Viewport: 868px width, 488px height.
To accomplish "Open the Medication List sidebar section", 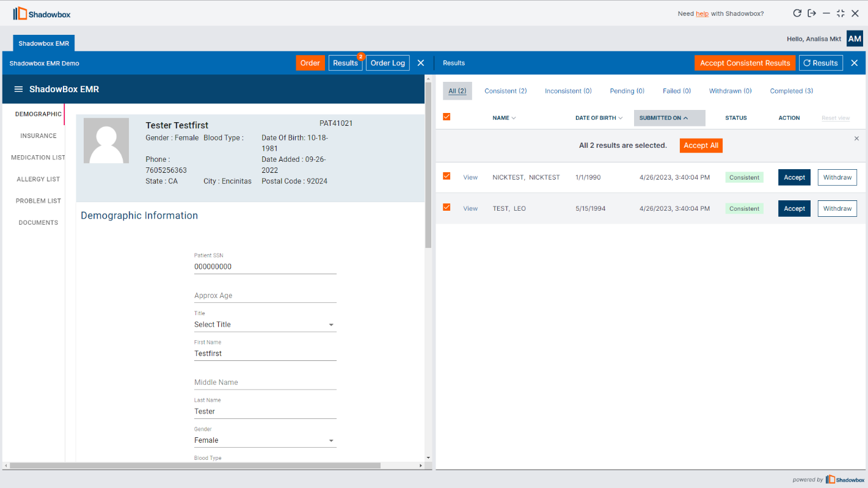I will point(38,158).
